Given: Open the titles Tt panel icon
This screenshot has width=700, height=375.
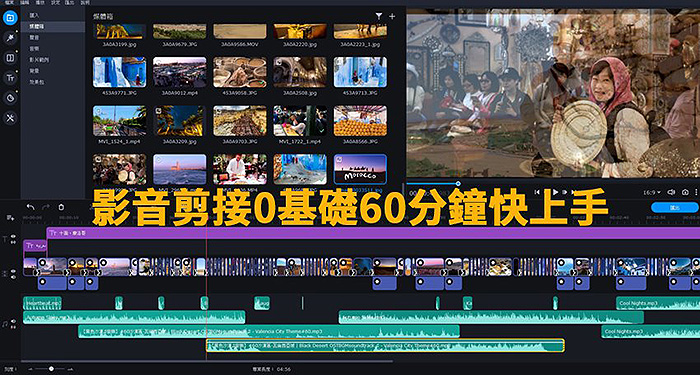Looking at the screenshot, I should [10, 78].
